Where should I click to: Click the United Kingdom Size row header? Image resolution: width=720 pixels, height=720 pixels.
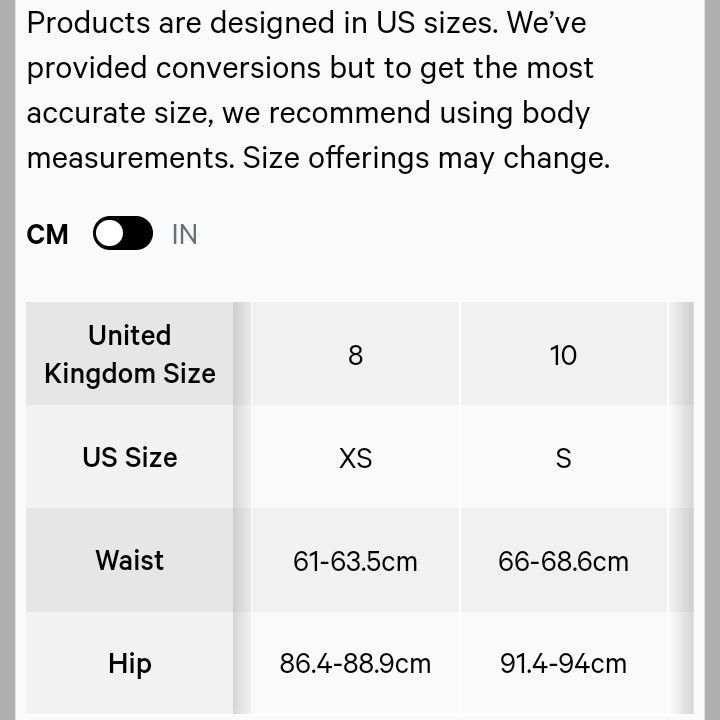click(130, 354)
